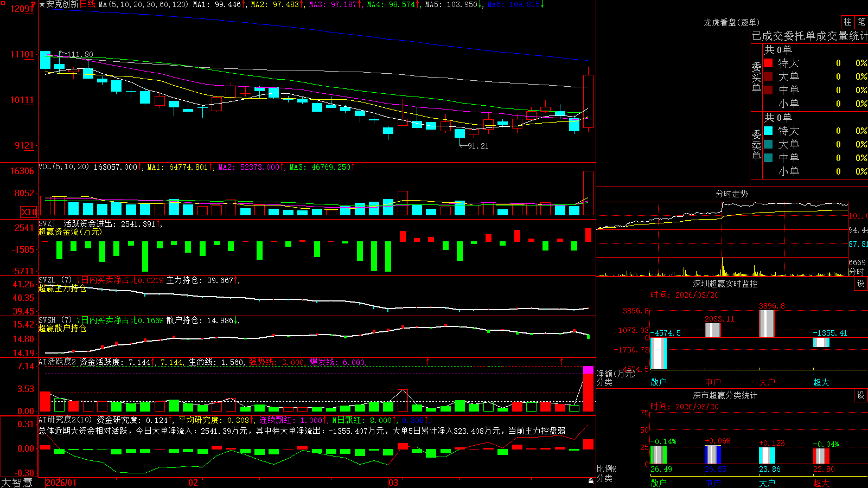Click the X10 volume scale marker
The width and height of the screenshot is (868, 488).
pyautogui.click(x=29, y=212)
